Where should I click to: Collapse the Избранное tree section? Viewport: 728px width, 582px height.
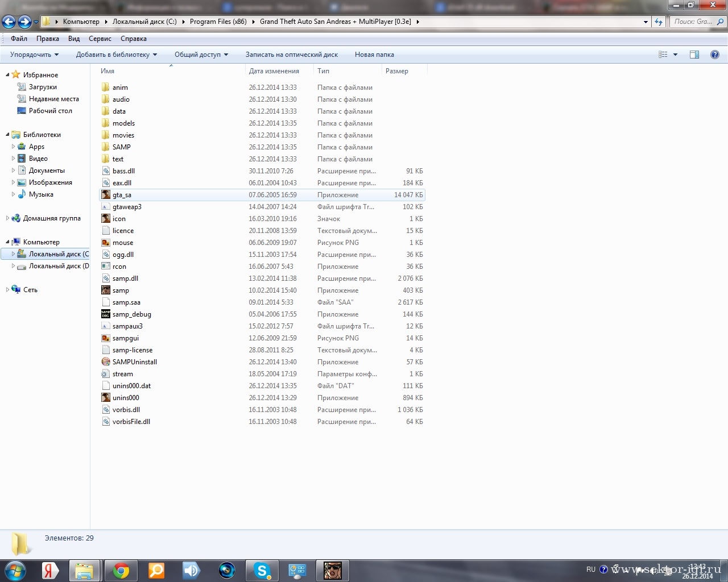[7, 74]
